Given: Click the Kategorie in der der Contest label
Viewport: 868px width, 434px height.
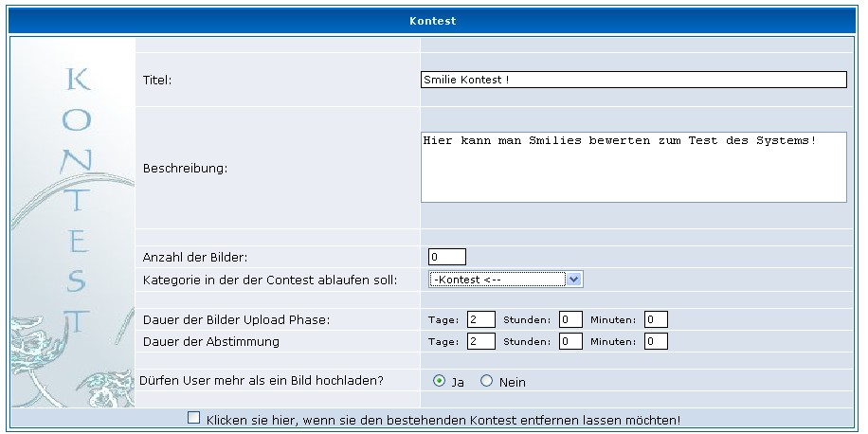Looking at the screenshot, I should [269, 280].
